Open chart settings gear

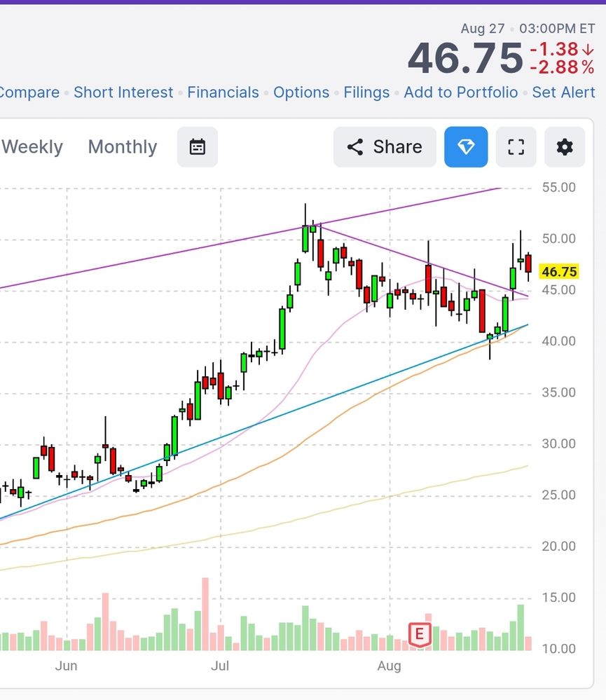coord(565,147)
